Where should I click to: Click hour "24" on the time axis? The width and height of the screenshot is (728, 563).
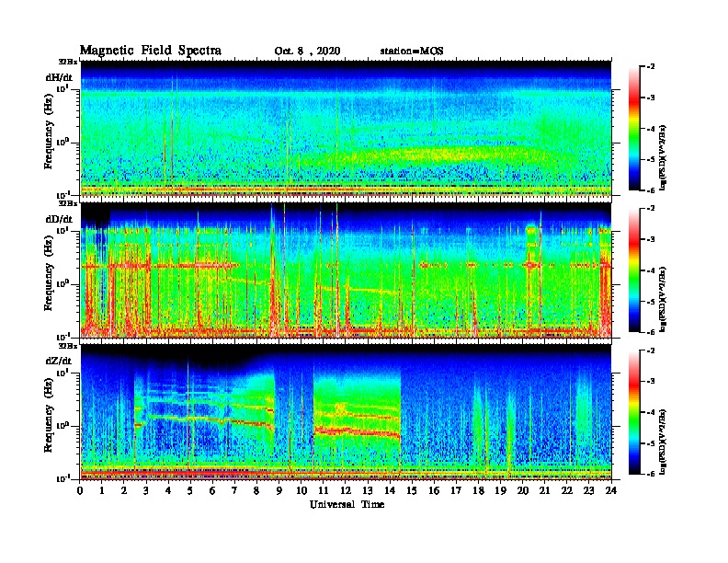(x=611, y=490)
